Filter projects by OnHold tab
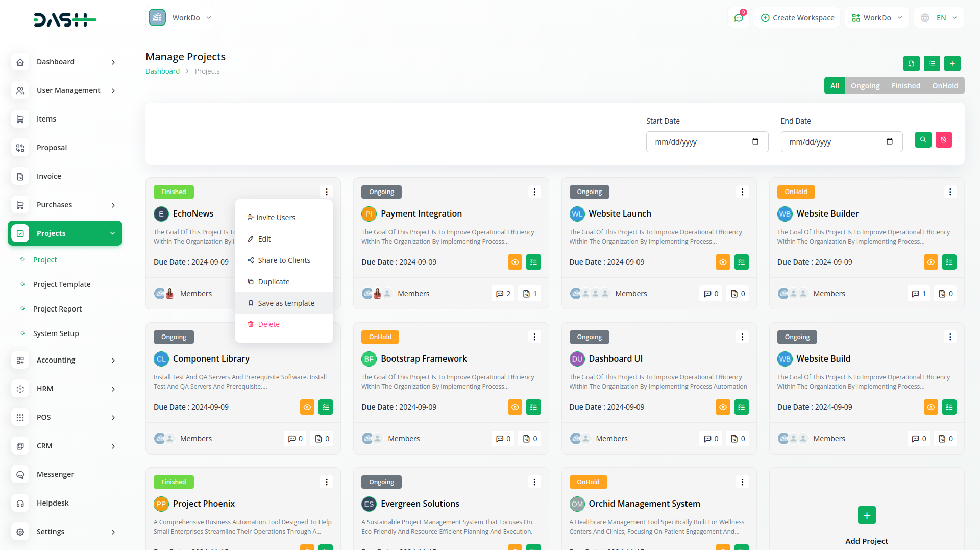This screenshot has width=980, height=550. tap(945, 86)
